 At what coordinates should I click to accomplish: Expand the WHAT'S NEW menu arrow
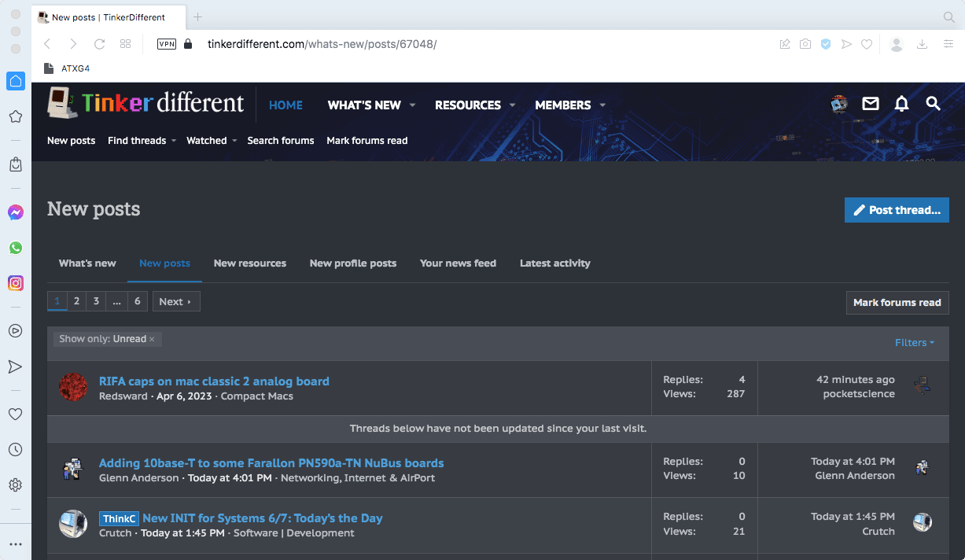(412, 105)
